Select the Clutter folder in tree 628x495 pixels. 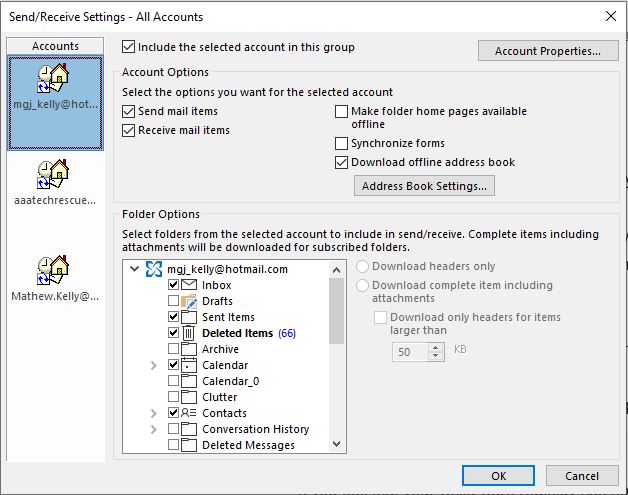(x=220, y=397)
